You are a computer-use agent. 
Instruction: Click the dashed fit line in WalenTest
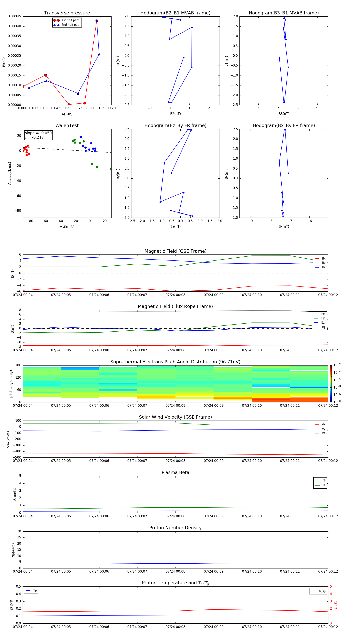(67, 150)
